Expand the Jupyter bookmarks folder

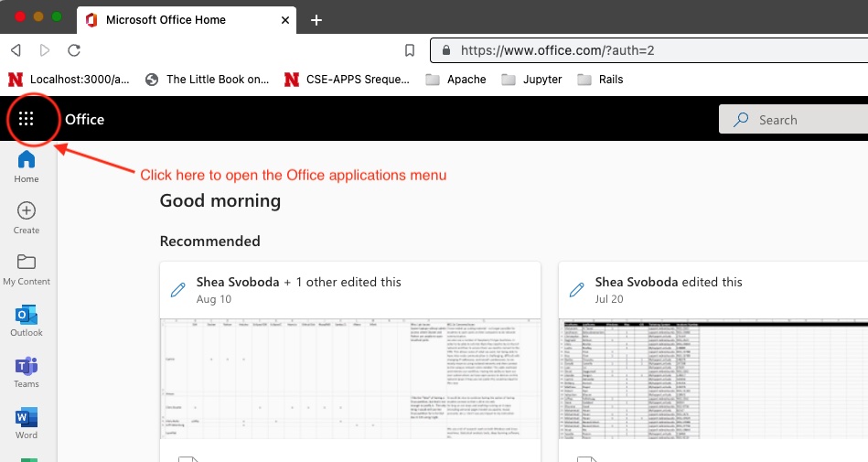coord(531,80)
